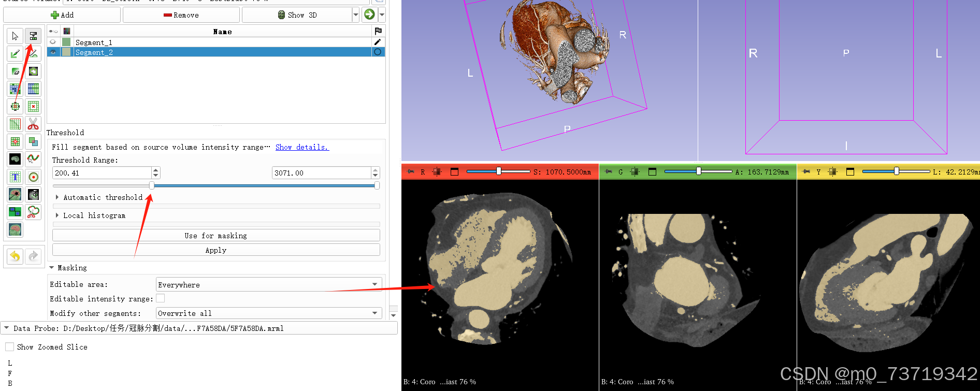Open the Show 3D dropdown arrow
Screen dimensions: 980x391
pos(356,15)
